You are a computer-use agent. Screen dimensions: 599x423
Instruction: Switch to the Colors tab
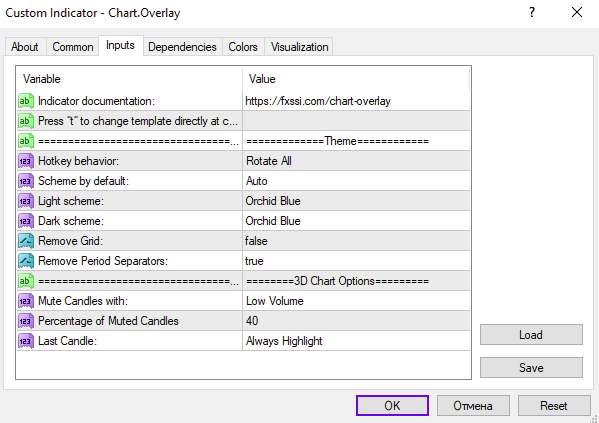click(x=243, y=47)
